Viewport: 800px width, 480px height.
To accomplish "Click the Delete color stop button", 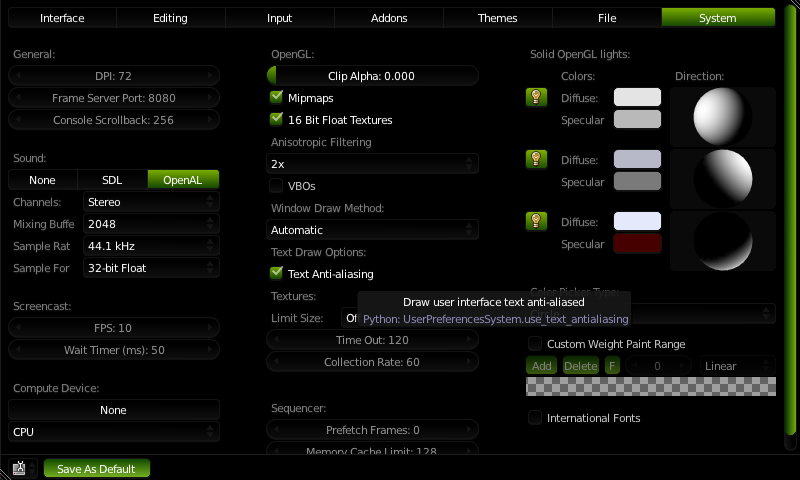I will point(581,366).
